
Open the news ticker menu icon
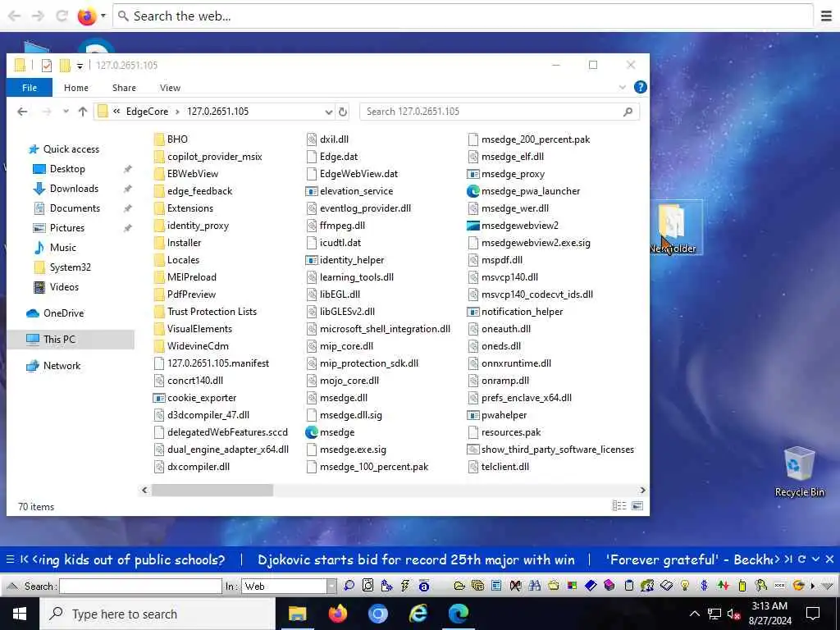tap(10, 559)
